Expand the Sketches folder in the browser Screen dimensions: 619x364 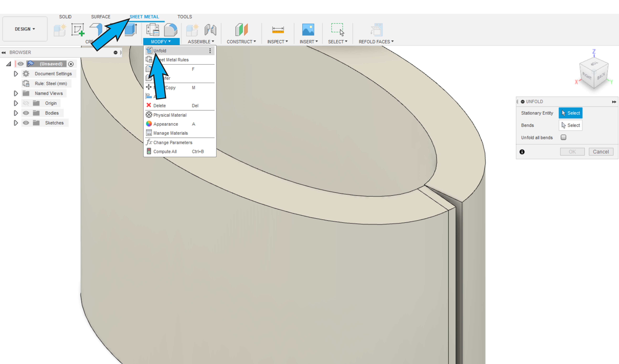[x=16, y=123]
